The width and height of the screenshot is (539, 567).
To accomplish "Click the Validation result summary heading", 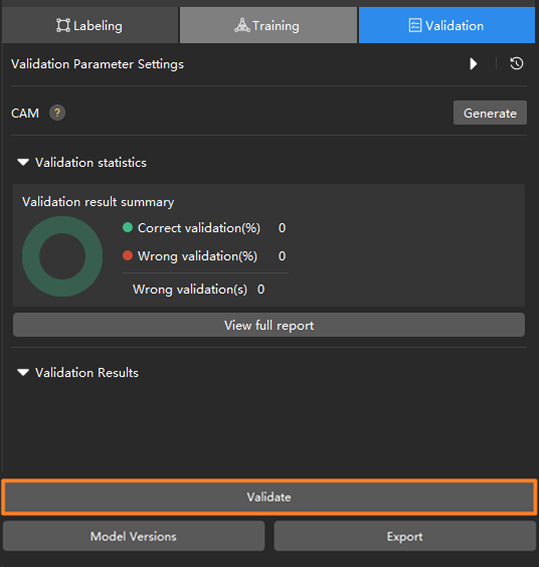I will pos(98,202).
